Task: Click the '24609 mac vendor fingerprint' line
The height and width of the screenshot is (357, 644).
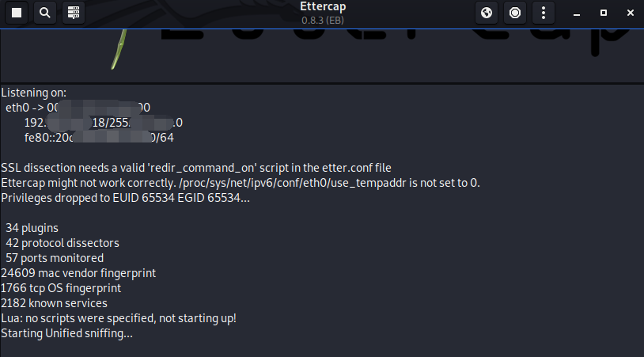Action: (78, 273)
